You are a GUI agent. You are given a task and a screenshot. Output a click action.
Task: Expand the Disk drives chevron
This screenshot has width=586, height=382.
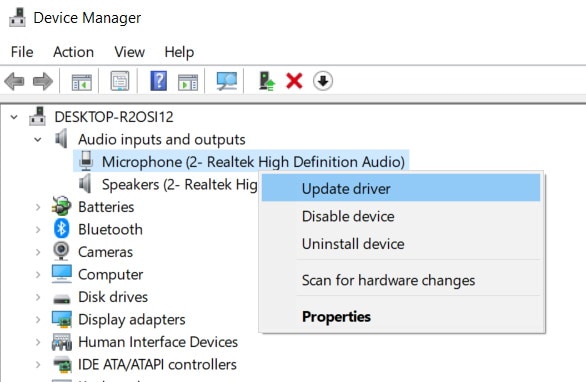[x=38, y=297]
